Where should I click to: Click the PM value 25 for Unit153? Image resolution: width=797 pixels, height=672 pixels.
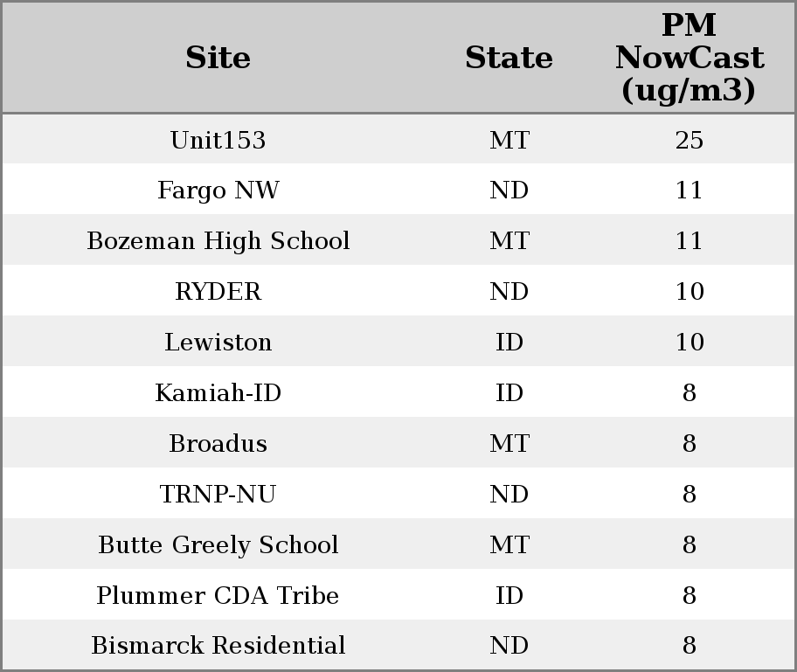689,140
